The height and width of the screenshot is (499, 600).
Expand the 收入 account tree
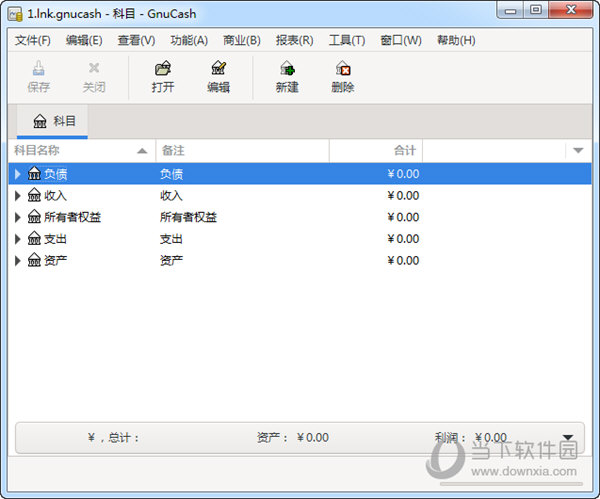coord(18,196)
